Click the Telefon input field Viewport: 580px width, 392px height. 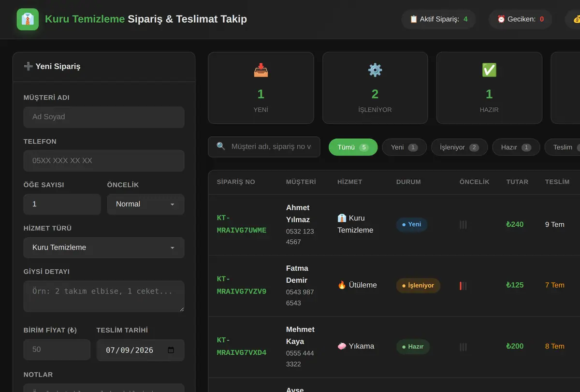point(104,160)
